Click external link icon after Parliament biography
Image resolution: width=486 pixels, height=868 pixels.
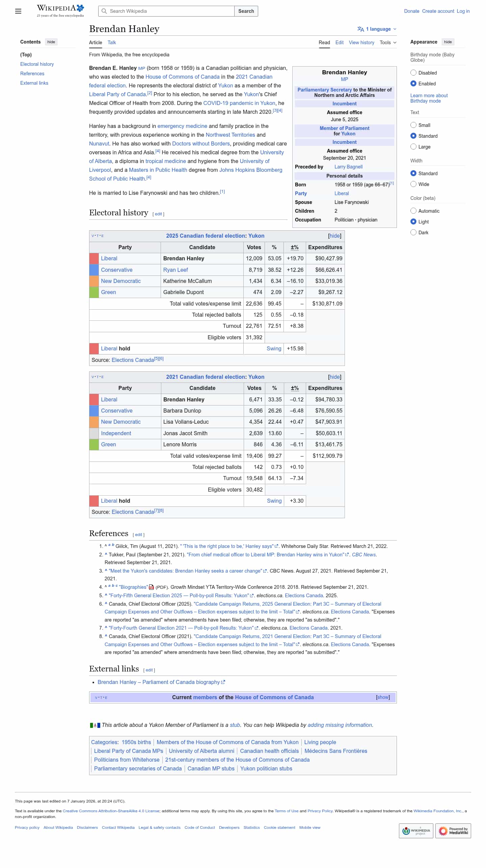[223, 682]
